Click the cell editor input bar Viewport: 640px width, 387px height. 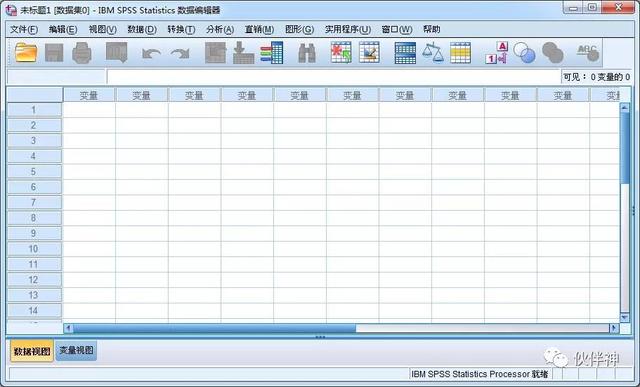click(333, 77)
